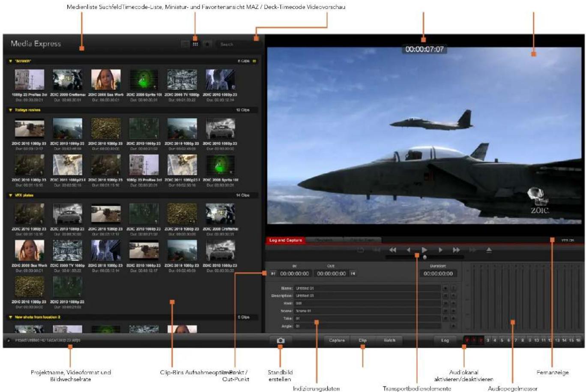The width and height of the screenshot is (586, 392).
Task: Collapse New shots from location 2 bin
Action: [x=10, y=317]
